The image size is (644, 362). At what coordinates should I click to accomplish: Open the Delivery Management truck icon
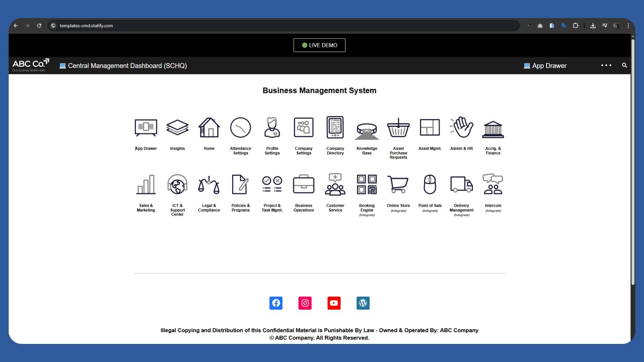[x=461, y=185]
